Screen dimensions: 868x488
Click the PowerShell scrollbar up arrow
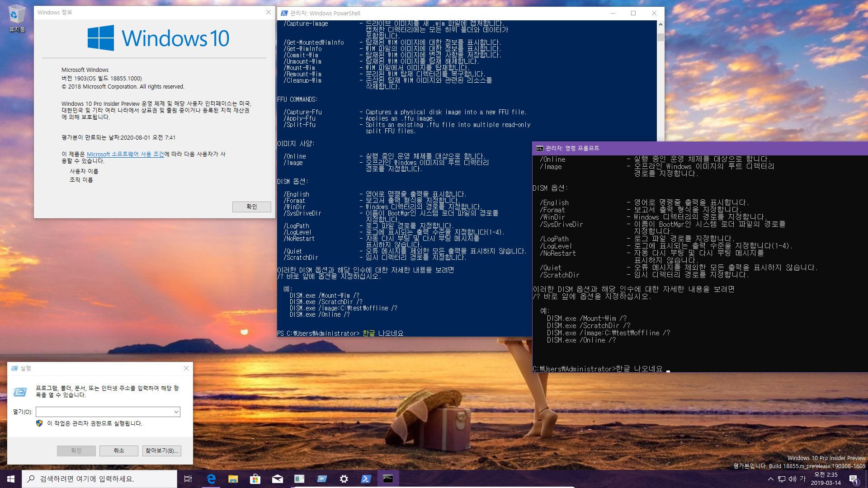(x=660, y=24)
